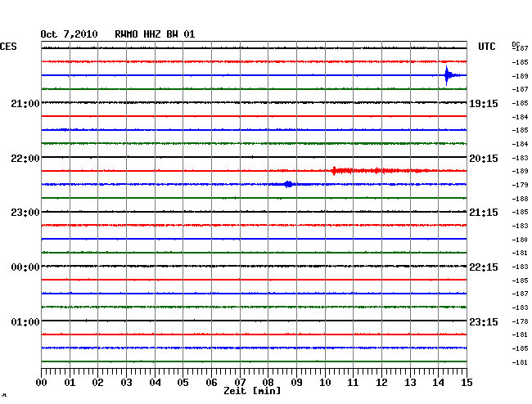Click the DC offset value '-188'

click(520, 199)
